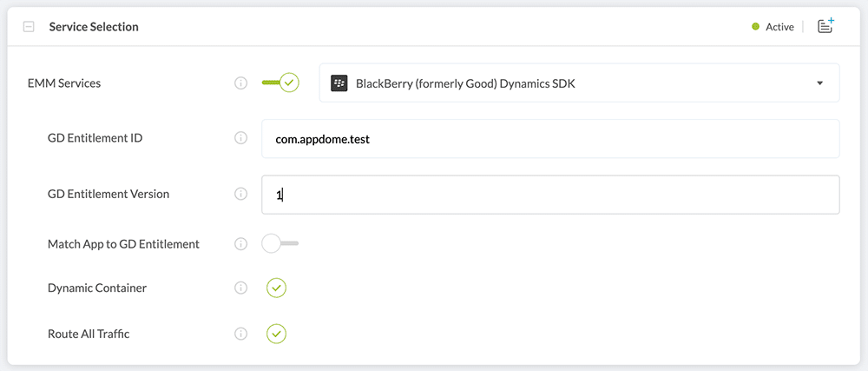Click the BlackBerry logo icon

(339, 83)
